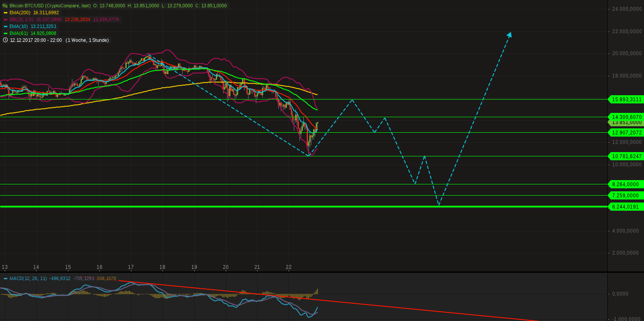Viewport: 644px width, 321px height.
Task: Select the Bollinger middle value 13.238,2834
Action: (78, 19)
